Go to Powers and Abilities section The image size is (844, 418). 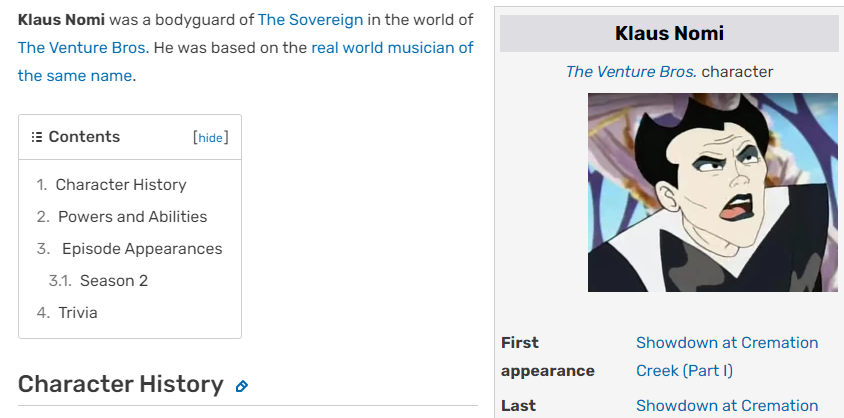132,216
